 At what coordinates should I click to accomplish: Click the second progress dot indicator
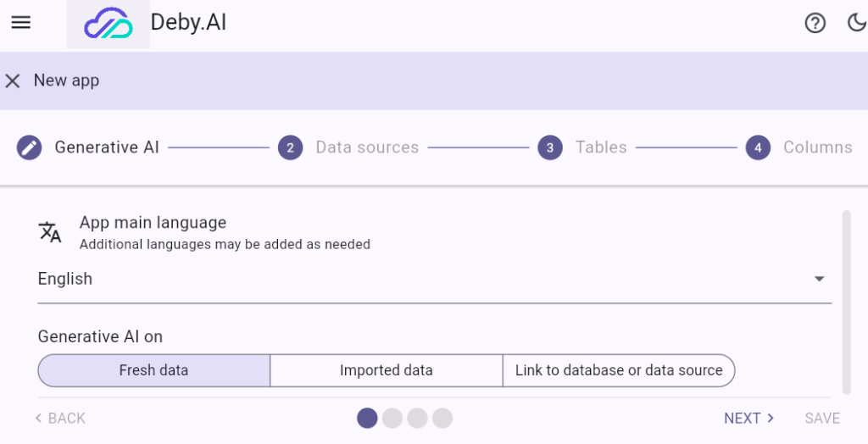pyautogui.click(x=392, y=418)
